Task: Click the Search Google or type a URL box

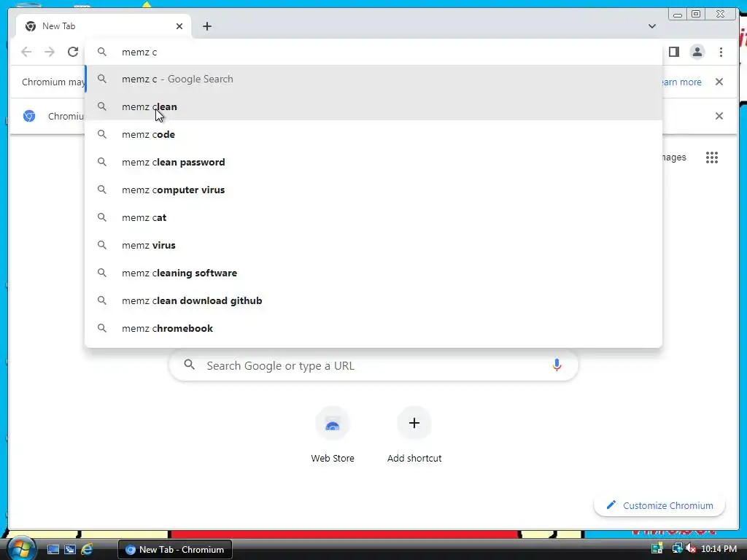Action: click(373, 365)
